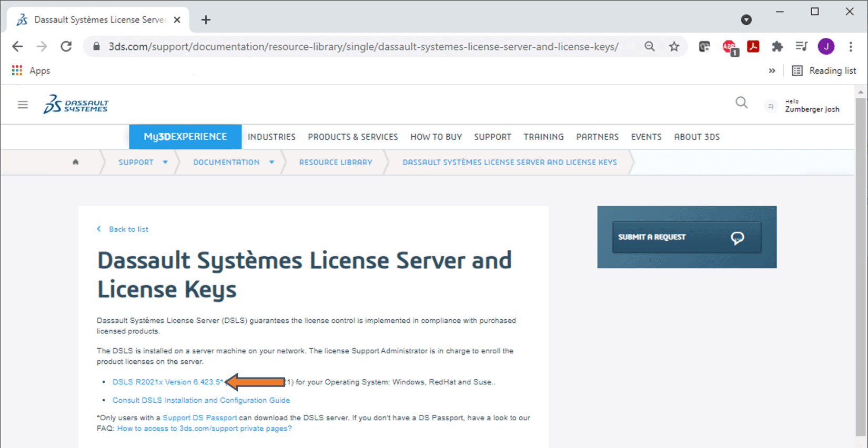Open the zoom magnifier icon in the address bar
The height and width of the screenshot is (448, 868).
coord(650,46)
